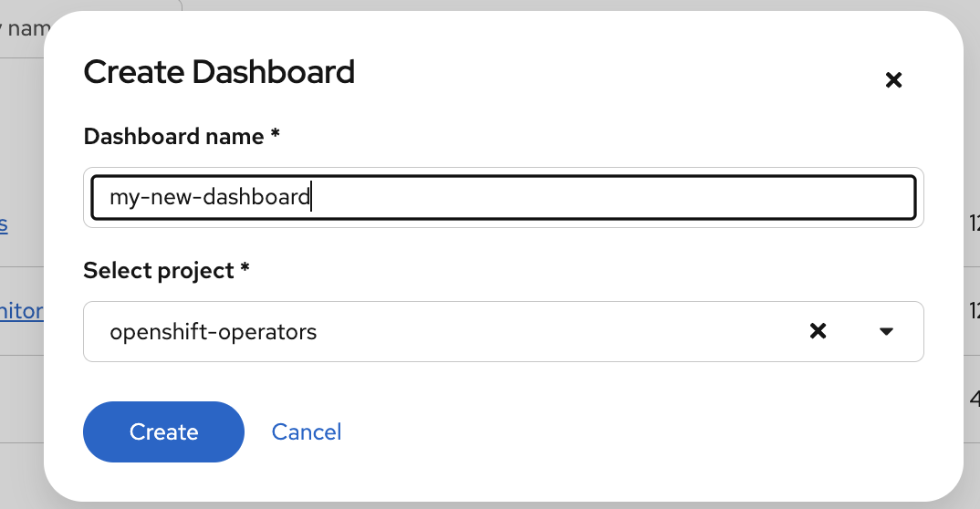Close the Create Dashboard dialog
Viewport: 980px width, 509px height.
(x=894, y=80)
